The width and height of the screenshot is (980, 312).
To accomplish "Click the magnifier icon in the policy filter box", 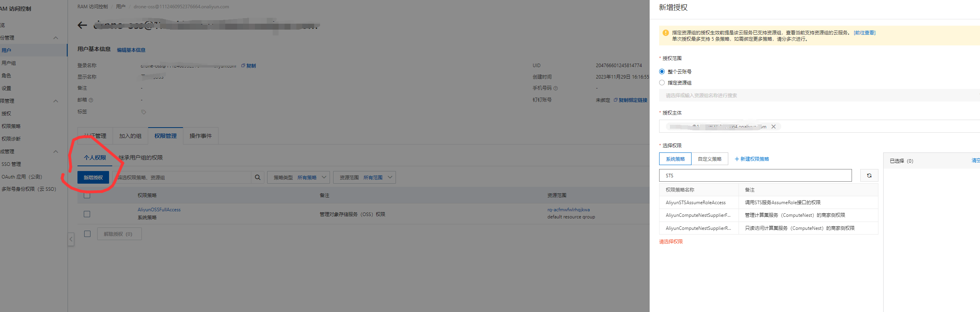I will point(258,177).
